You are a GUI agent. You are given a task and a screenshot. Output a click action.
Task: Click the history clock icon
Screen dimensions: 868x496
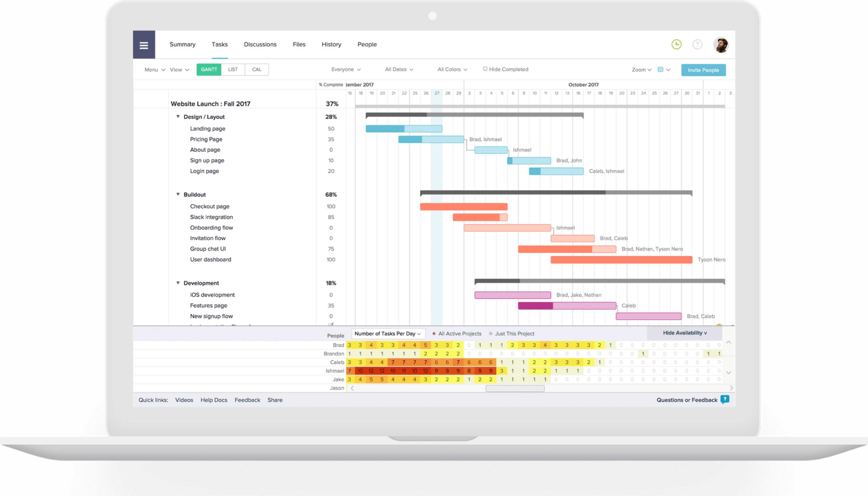coord(678,44)
